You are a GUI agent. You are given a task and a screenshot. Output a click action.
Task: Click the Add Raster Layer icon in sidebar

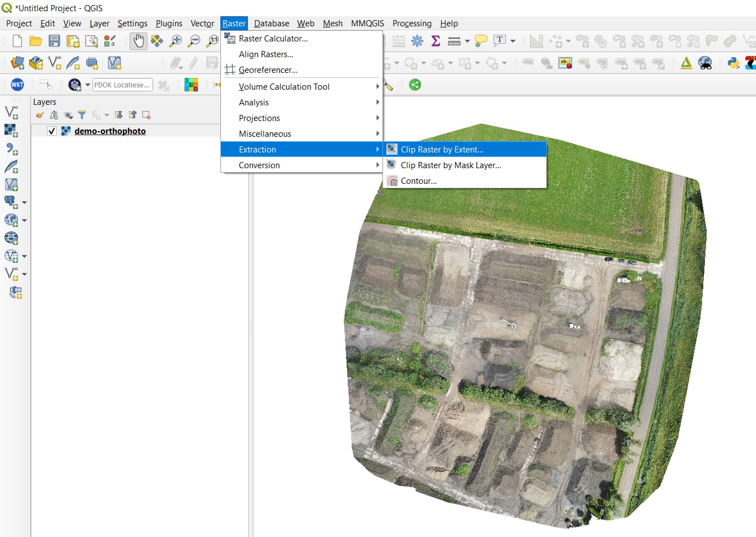pyautogui.click(x=11, y=131)
